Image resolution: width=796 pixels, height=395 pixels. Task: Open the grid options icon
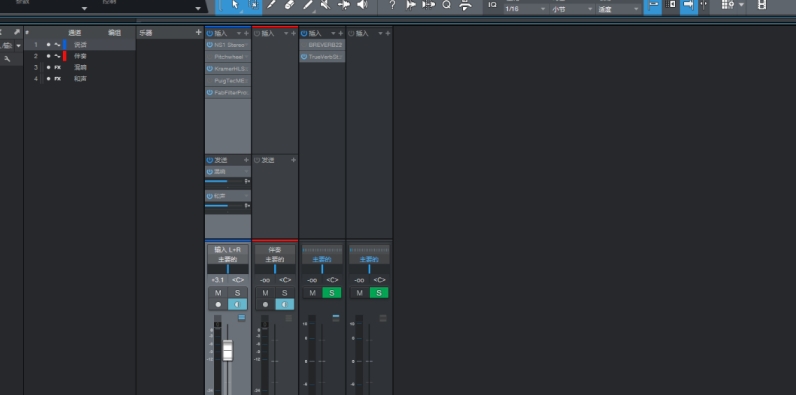click(x=727, y=5)
